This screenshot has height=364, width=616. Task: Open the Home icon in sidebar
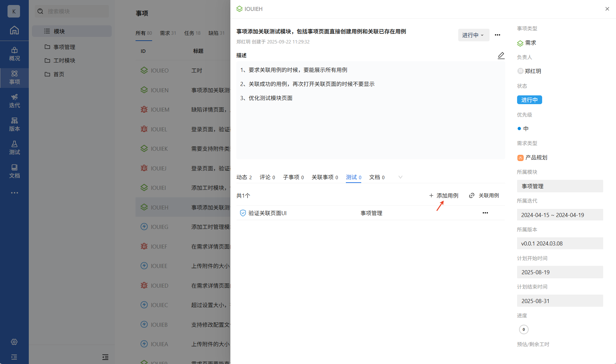(x=14, y=30)
